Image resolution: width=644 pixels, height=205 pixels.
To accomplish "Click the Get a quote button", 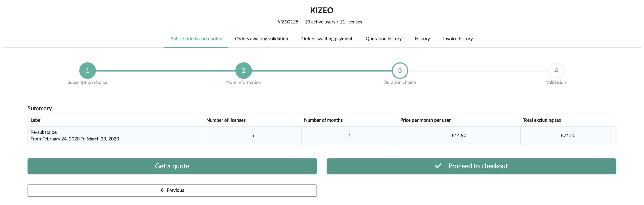I will click(172, 166).
